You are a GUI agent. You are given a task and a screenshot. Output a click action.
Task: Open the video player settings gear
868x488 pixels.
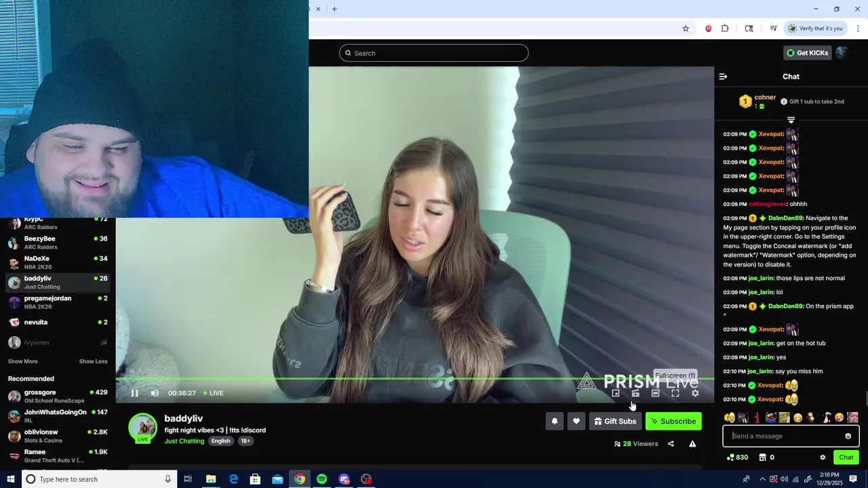click(x=695, y=393)
